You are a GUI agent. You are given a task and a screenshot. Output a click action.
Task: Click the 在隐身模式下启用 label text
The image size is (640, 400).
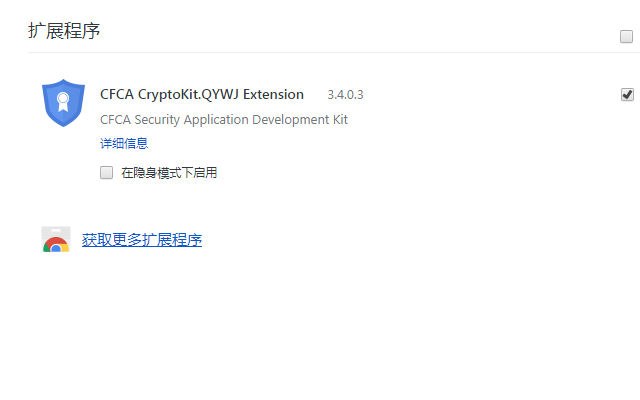click(x=169, y=173)
